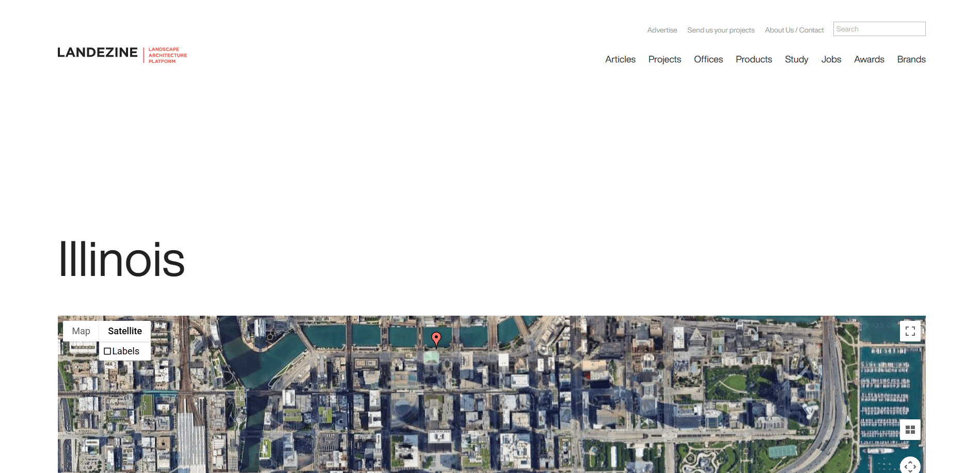Open the map grid tiles button
The height and width of the screenshot is (473, 980).
point(910,430)
